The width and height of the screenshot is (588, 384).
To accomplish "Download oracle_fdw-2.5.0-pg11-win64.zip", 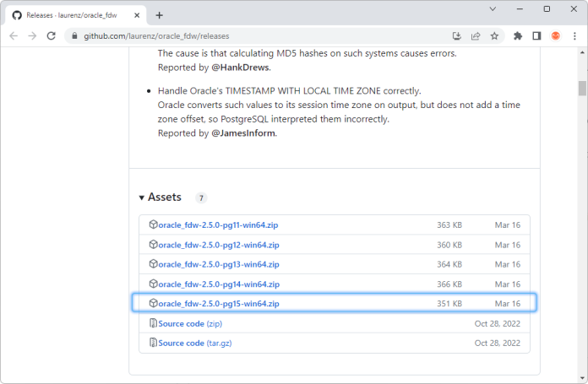I will click(x=218, y=225).
